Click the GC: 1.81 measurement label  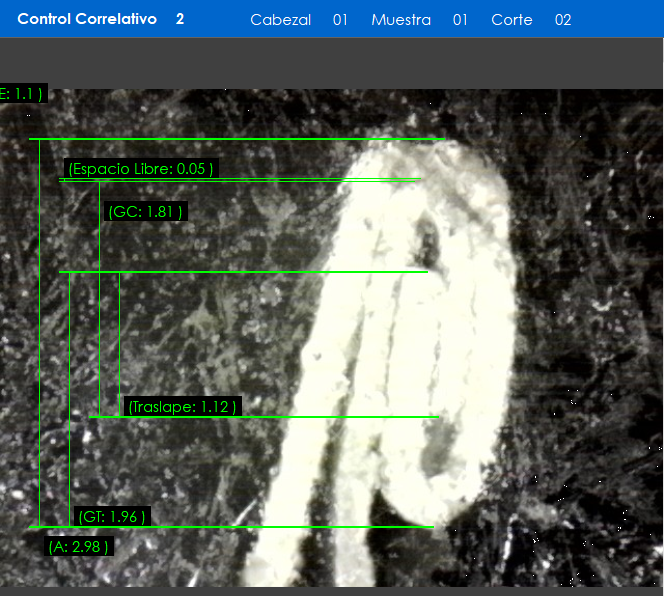click(145, 212)
